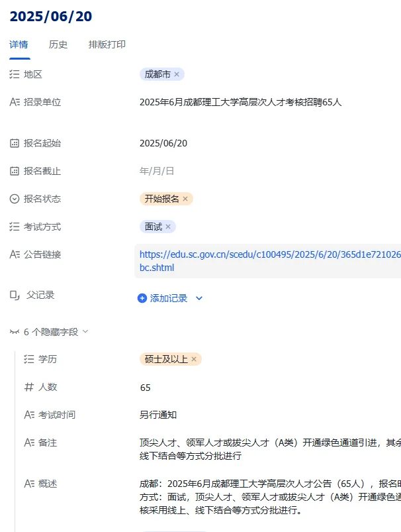The width and height of the screenshot is (401, 532).
Task: Edit the 报名截止 date field
Action: pyautogui.click(x=157, y=171)
